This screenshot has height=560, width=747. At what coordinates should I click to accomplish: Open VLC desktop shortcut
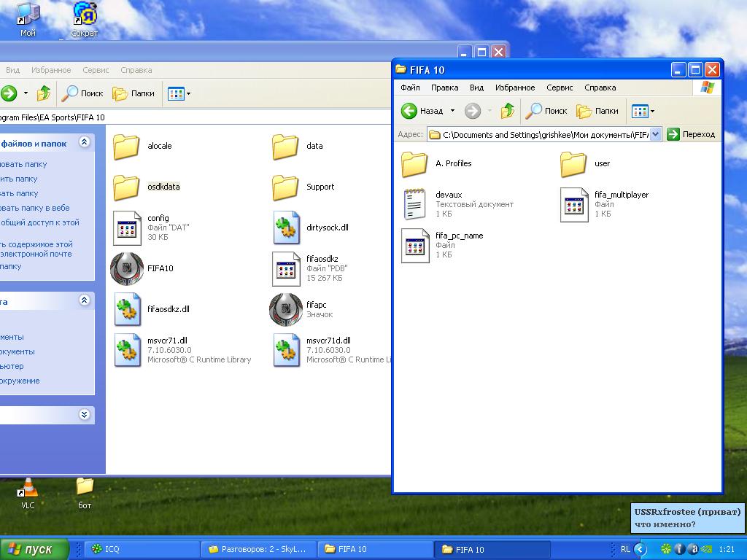point(28,494)
